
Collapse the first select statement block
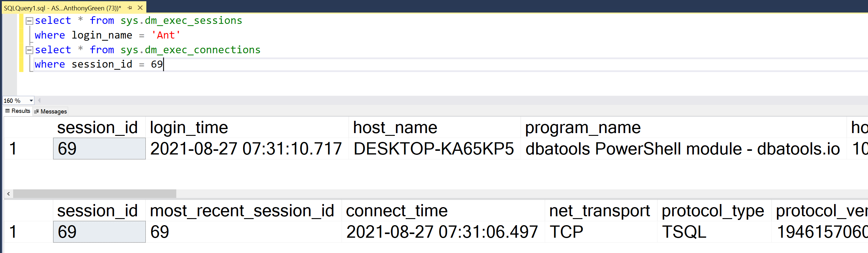(x=30, y=21)
